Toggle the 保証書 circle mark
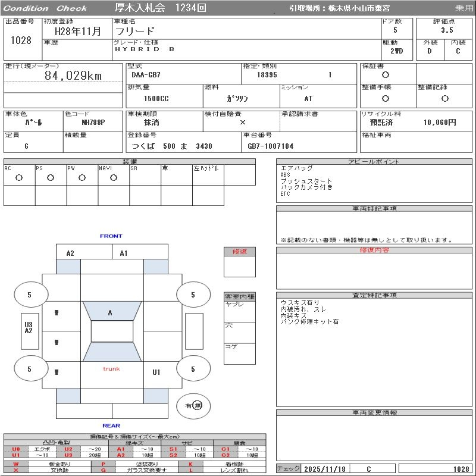This screenshot has height=476, width=476. (386, 75)
